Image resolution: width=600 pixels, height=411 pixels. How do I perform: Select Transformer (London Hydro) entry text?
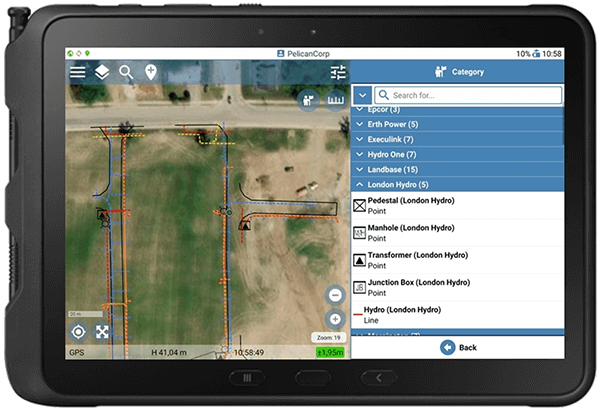(x=417, y=255)
